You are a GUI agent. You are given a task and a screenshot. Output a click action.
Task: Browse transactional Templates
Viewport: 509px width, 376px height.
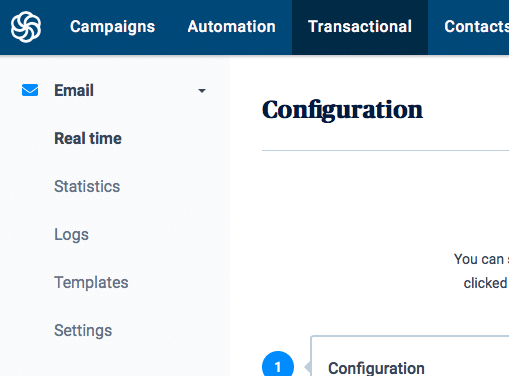91,283
